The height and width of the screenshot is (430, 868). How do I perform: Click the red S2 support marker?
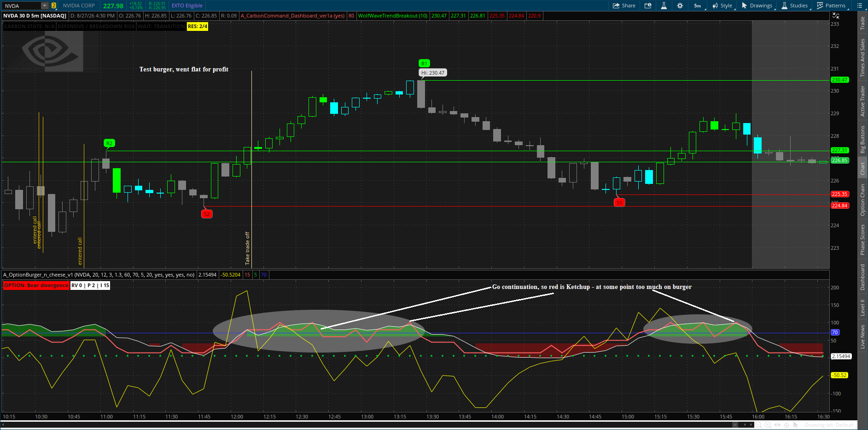[207, 214]
